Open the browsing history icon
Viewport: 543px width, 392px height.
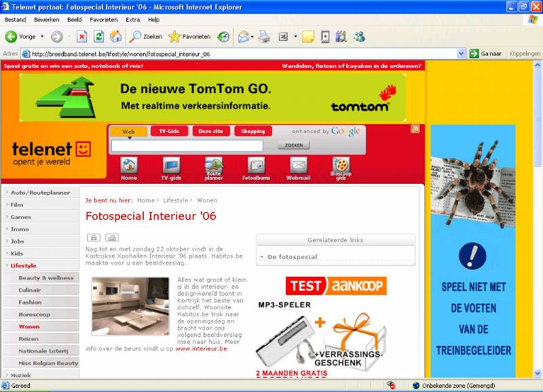pyautogui.click(x=223, y=37)
